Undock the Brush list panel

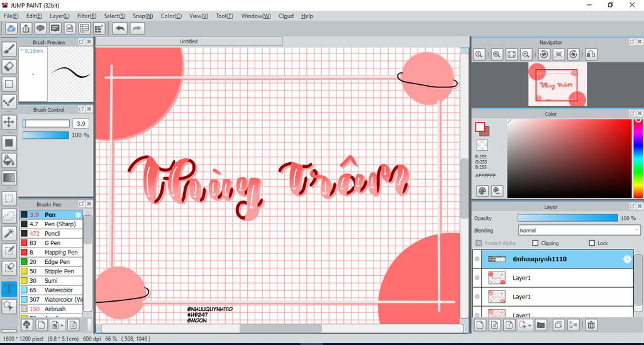[x=81, y=204]
